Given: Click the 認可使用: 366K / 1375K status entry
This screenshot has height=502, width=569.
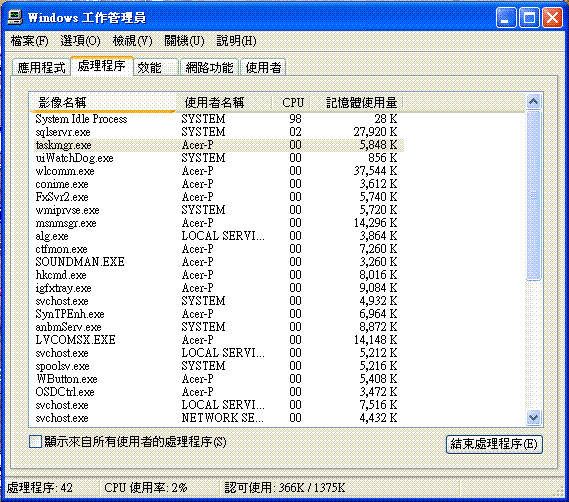Looking at the screenshot, I should (284, 487).
